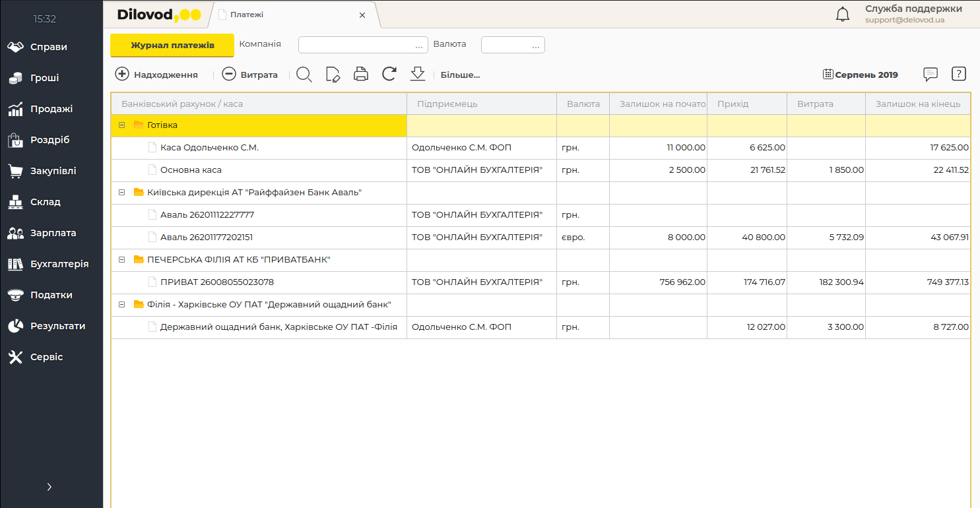Select the Основна каса row
Image resolution: width=980 pixels, height=508 pixels.
coord(540,170)
